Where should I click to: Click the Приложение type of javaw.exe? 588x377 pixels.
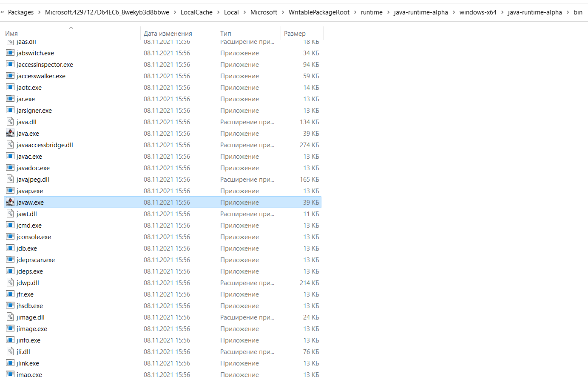[x=239, y=202]
